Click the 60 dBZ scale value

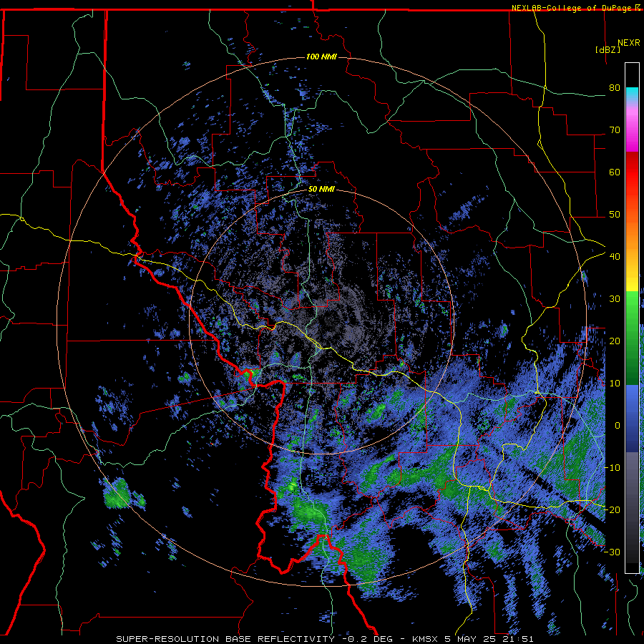click(x=615, y=172)
